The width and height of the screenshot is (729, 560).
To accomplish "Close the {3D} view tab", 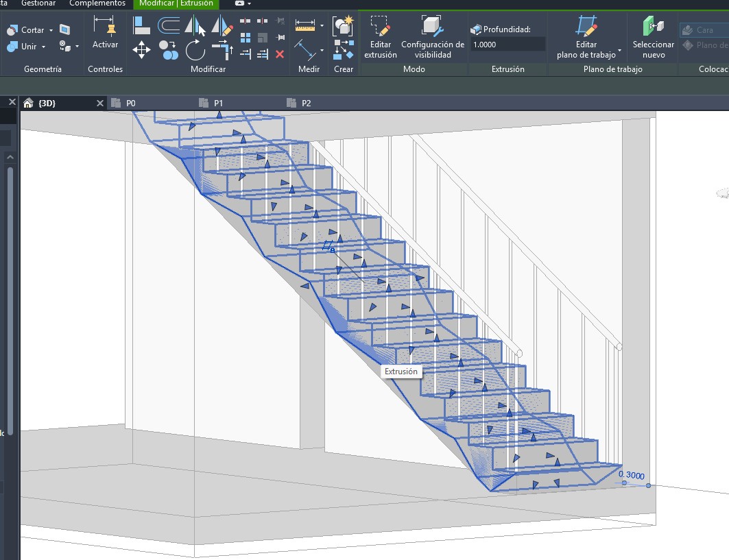I will click(x=100, y=103).
